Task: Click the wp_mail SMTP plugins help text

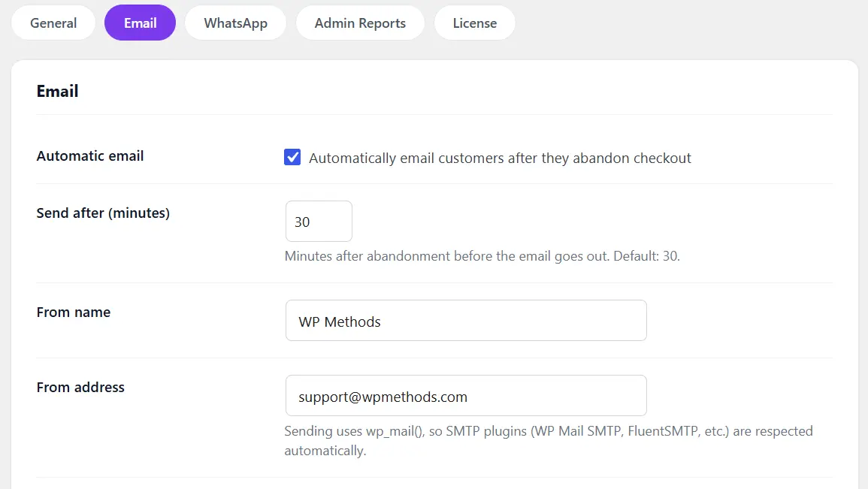Action: click(549, 441)
